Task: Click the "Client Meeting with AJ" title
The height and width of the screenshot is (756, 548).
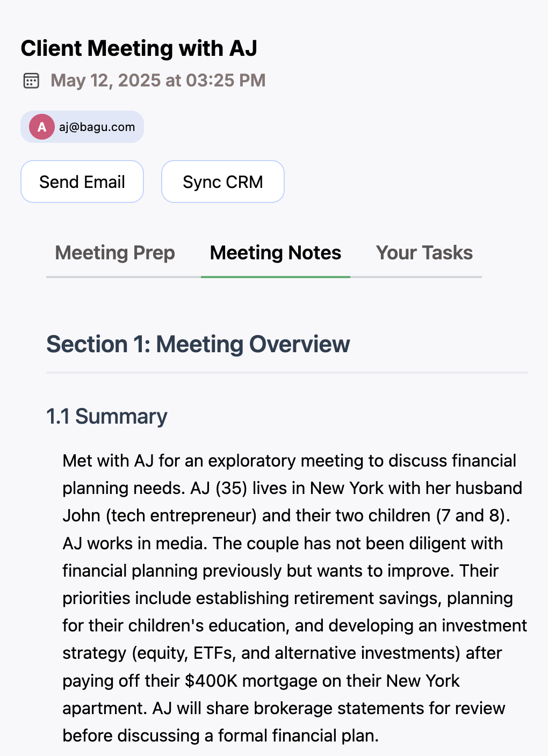Action: tap(139, 48)
